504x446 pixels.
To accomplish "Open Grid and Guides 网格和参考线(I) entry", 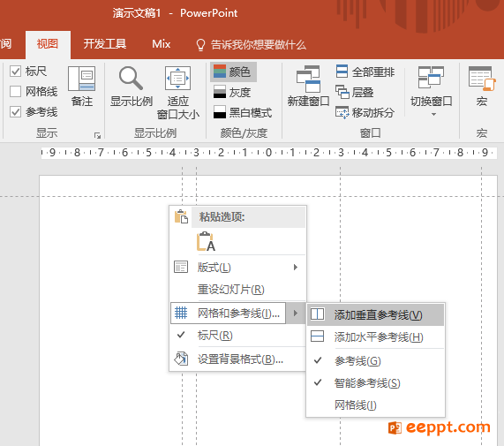I will click(x=228, y=313).
